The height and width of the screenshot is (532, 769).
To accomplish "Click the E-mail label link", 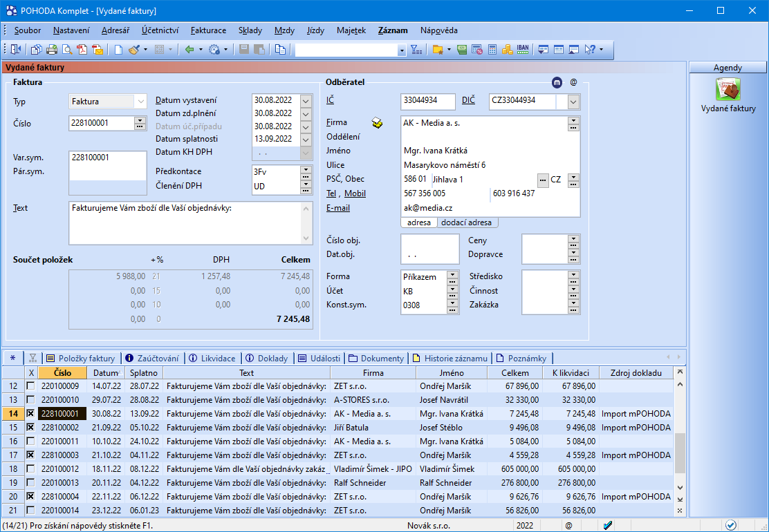I will coord(338,208).
